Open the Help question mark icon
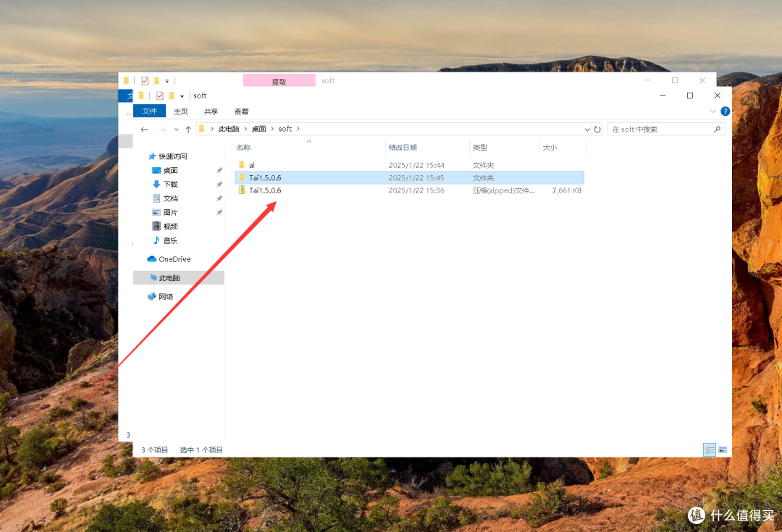This screenshot has width=782, height=532. coord(725,111)
